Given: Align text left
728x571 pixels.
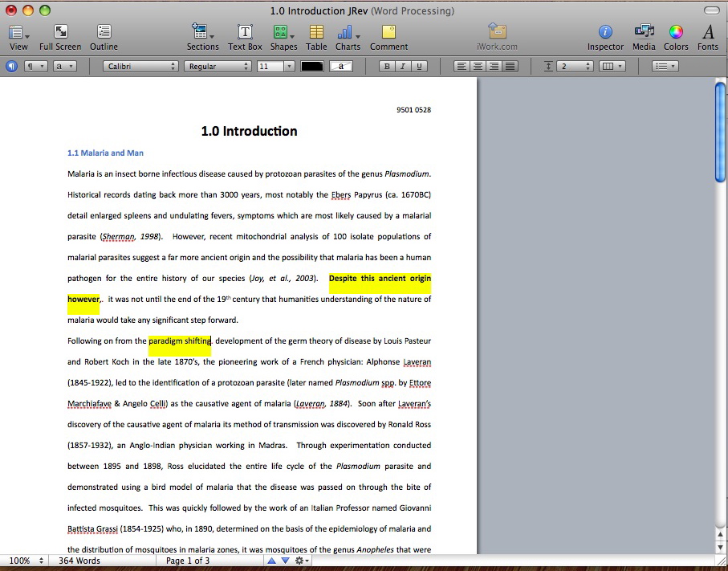Looking at the screenshot, I should point(462,67).
